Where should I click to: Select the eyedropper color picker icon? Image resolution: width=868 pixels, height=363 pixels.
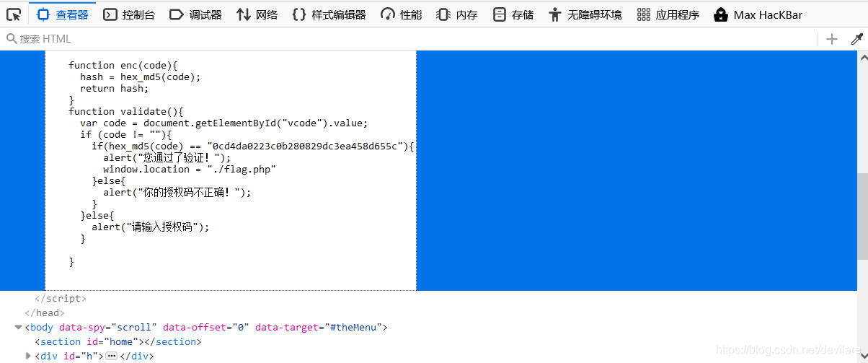click(856, 39)
